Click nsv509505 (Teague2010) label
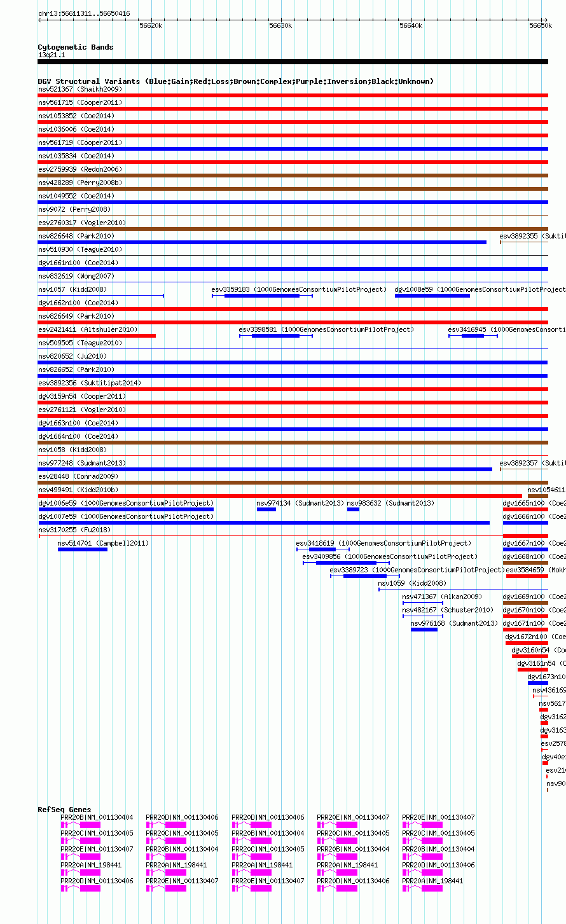Viewport: 566px width, 924px height. point(80,343)
